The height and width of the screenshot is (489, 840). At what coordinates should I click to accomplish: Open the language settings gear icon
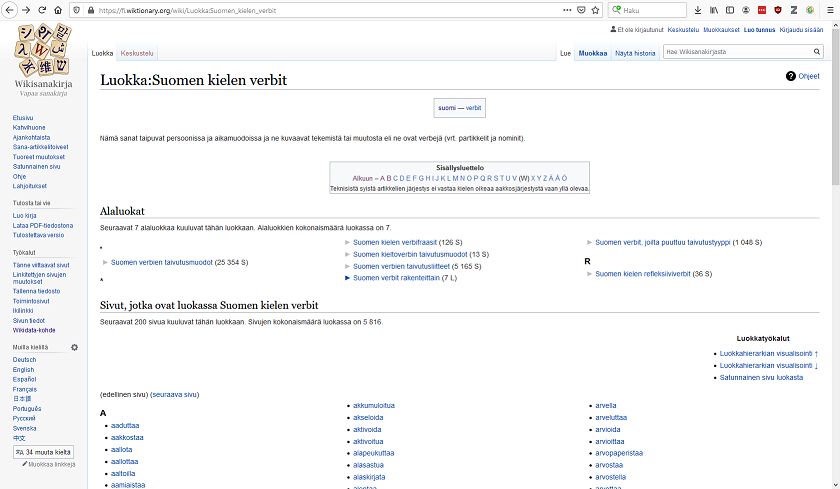pyautogui.click(x=74, y=347)
